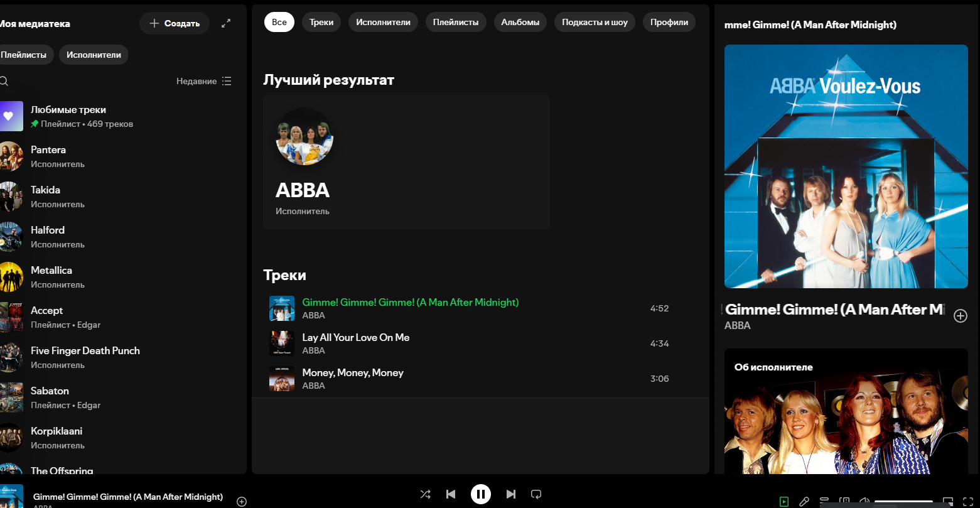Open Voulez-Vous album cover in right panel
The height and width of the screenshot is (508, 980).
[846, 166]
